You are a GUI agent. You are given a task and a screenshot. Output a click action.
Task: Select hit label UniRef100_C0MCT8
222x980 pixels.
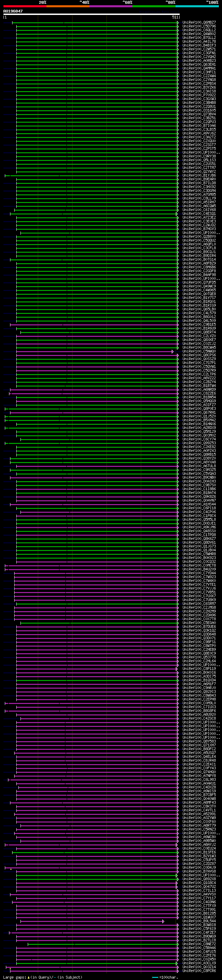tap(199, 565)
